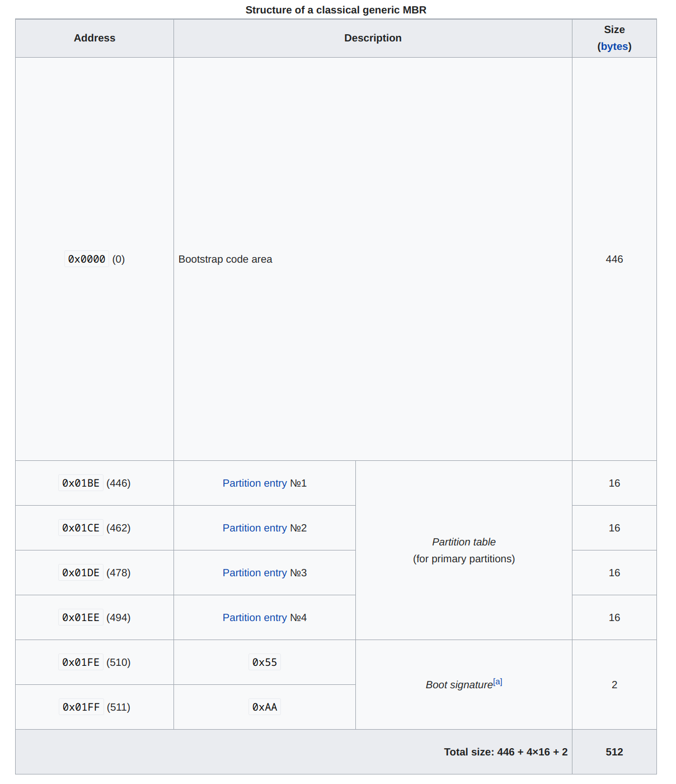
Task: Click the Bootstrap code area description
Action: 226,259
